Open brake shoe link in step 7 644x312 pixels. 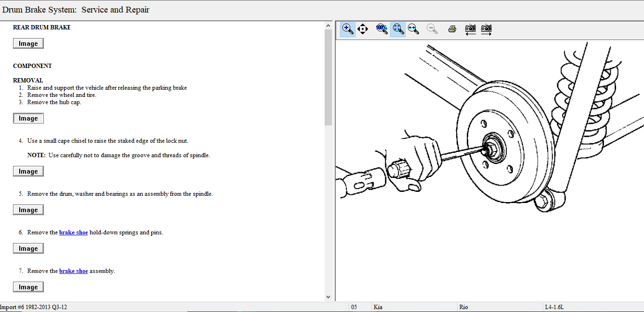coord(73,271)
